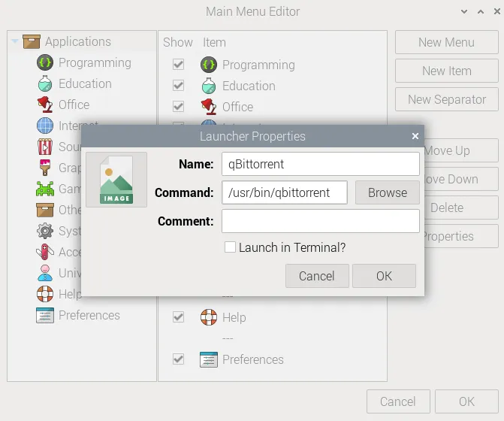Select Preferences icon in left tree

(45, 315)
